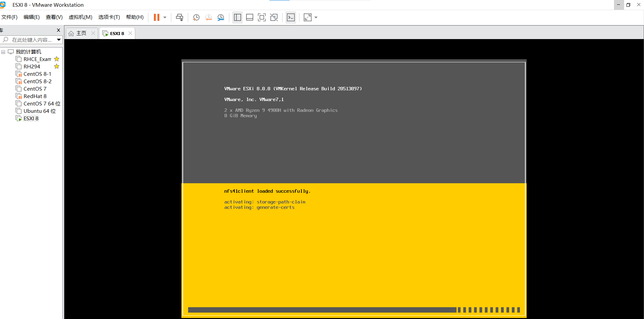Click the ESXi boot progress bar
Image resolution: width=644 pixels, height=319 pixels.
pos(354,310)
